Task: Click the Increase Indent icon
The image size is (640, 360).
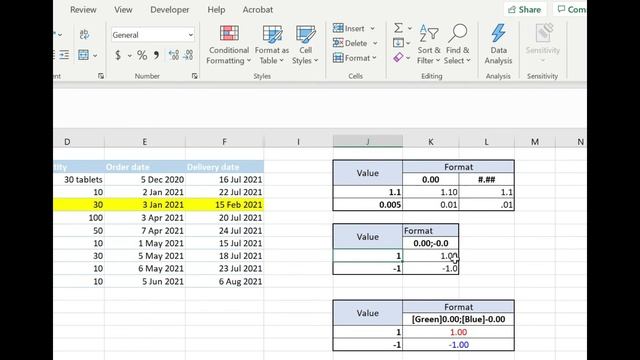Action: tap(64, 55)
